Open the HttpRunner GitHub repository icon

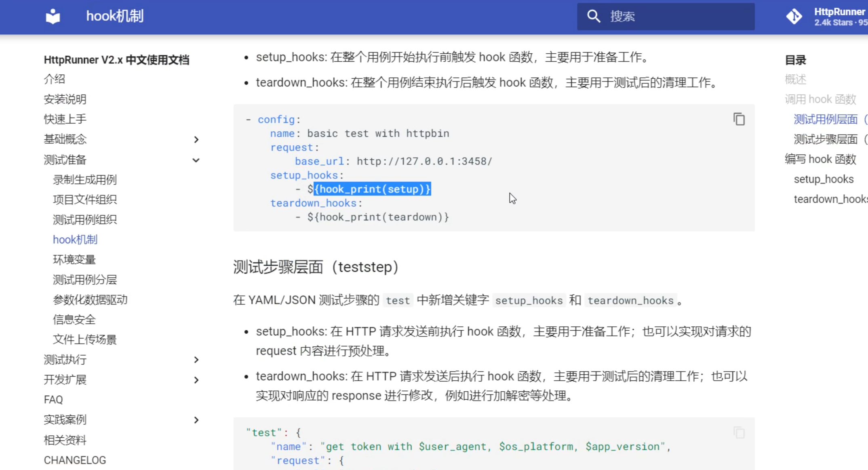(794, 16)
